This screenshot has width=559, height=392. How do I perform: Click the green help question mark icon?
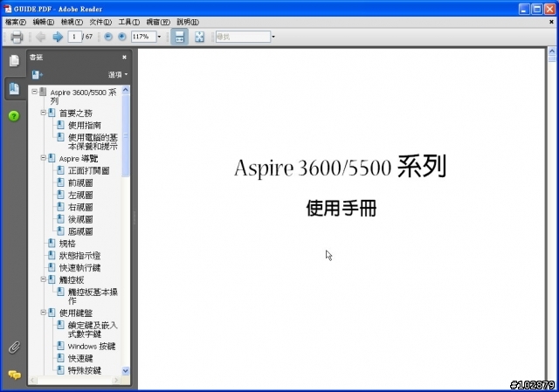click(14, 116)
